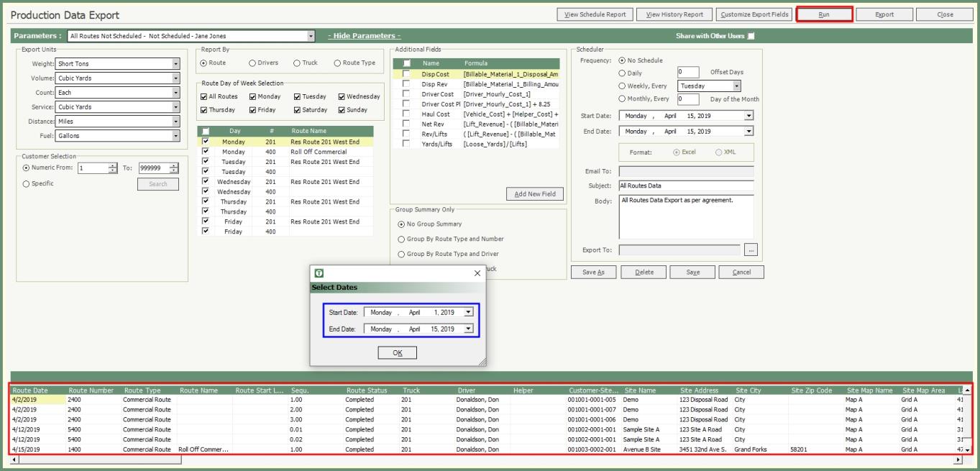Select Roll Off Commercial route row
The width and height of the screenshot is (980, 471).
tap(285, 152)
